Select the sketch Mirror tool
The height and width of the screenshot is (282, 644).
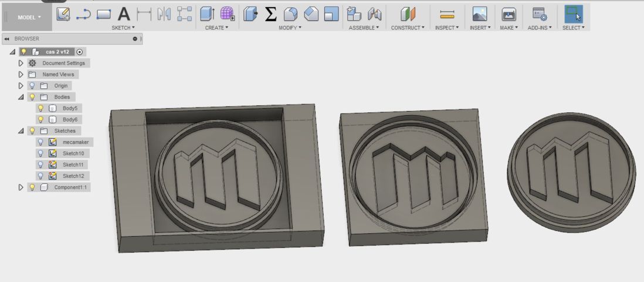(x=164, y=15)
